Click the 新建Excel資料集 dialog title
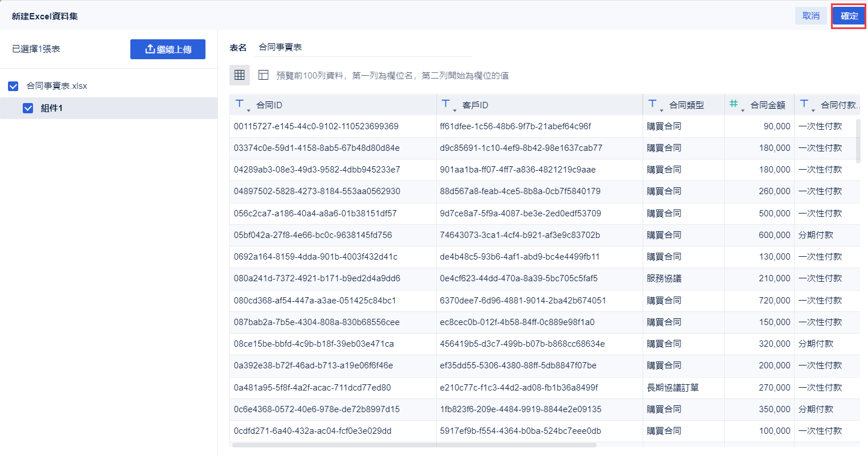Viewport: 868px width, 456px height. tap(45, 16)
